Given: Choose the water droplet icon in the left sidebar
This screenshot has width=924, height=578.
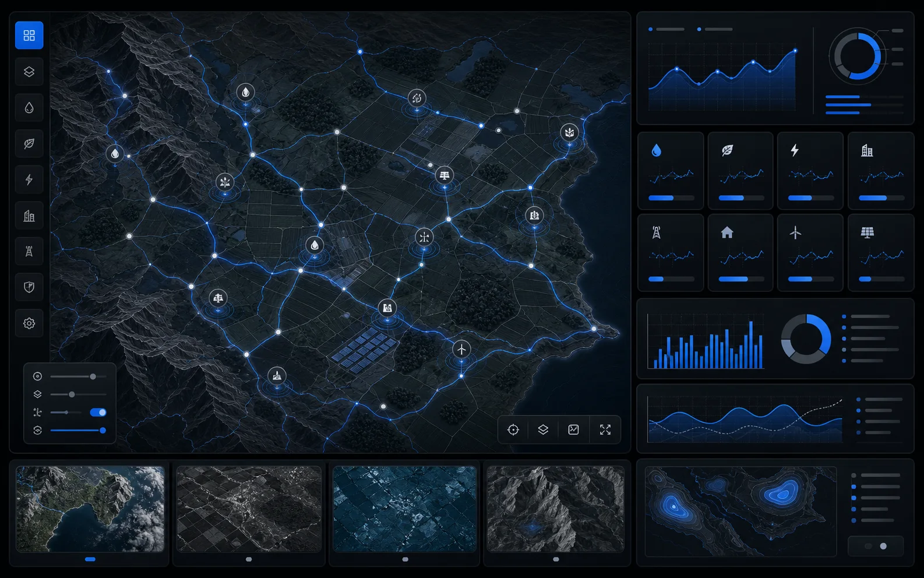Looking at the screenshot, I should tap(29, 108).
